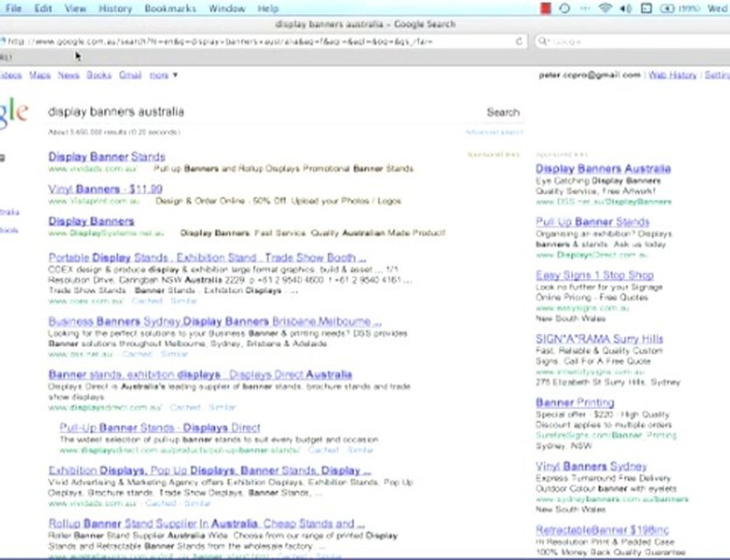
Task: Open the Advanced search link
Action: tap(494, 132)
